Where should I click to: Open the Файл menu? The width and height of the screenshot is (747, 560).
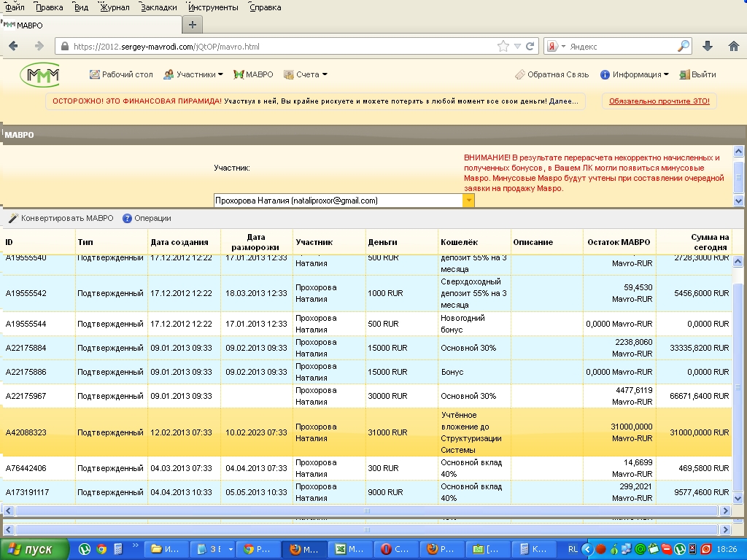click(15, 7)
